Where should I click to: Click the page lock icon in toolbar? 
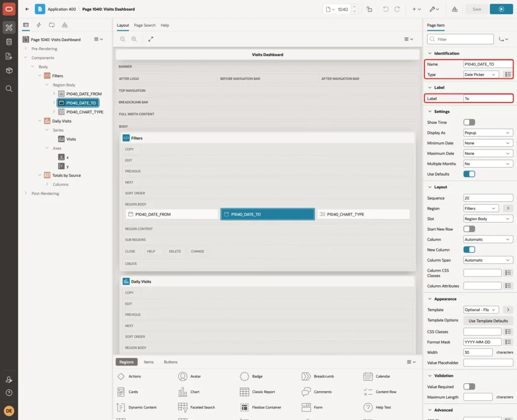369,9
